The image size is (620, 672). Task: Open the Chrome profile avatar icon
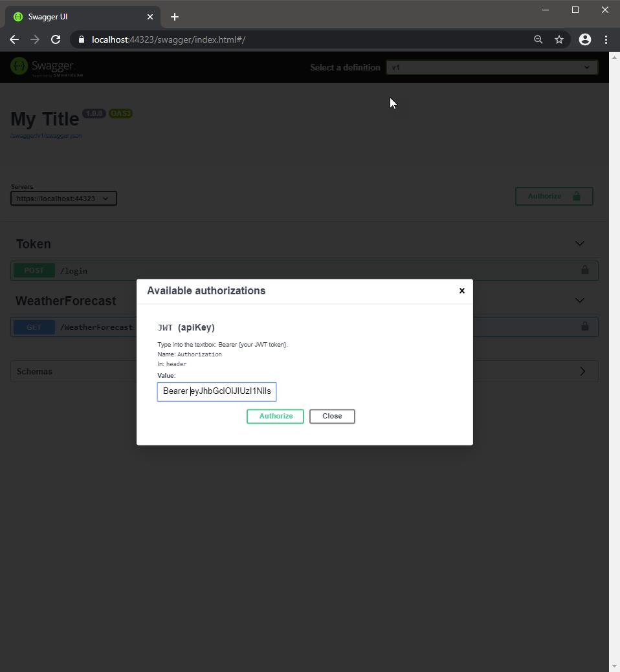click(x=585, y=39)
